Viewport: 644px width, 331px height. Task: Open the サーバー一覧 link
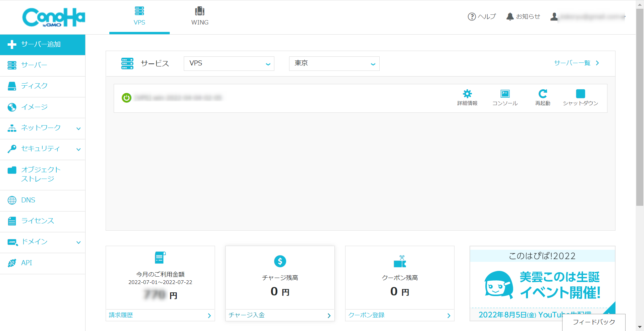(x=577, y=63)
